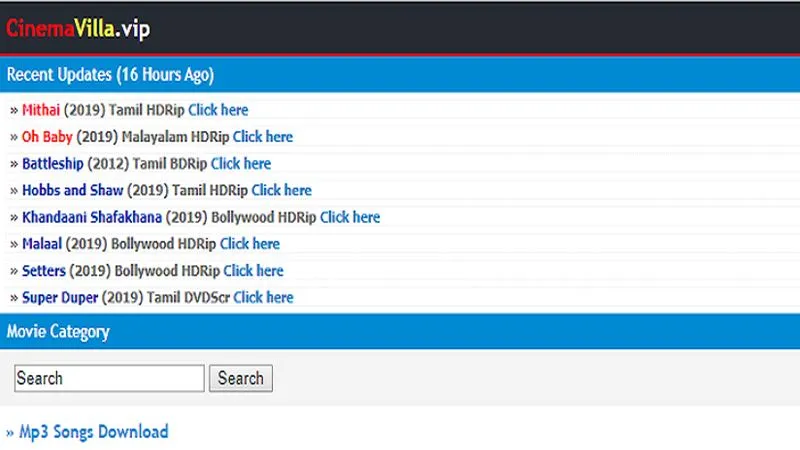Click 'Click here' for Hobbs and Shaw
This screenshot has height=450, width=800.
pyautogui.click(x=282, y=190)
